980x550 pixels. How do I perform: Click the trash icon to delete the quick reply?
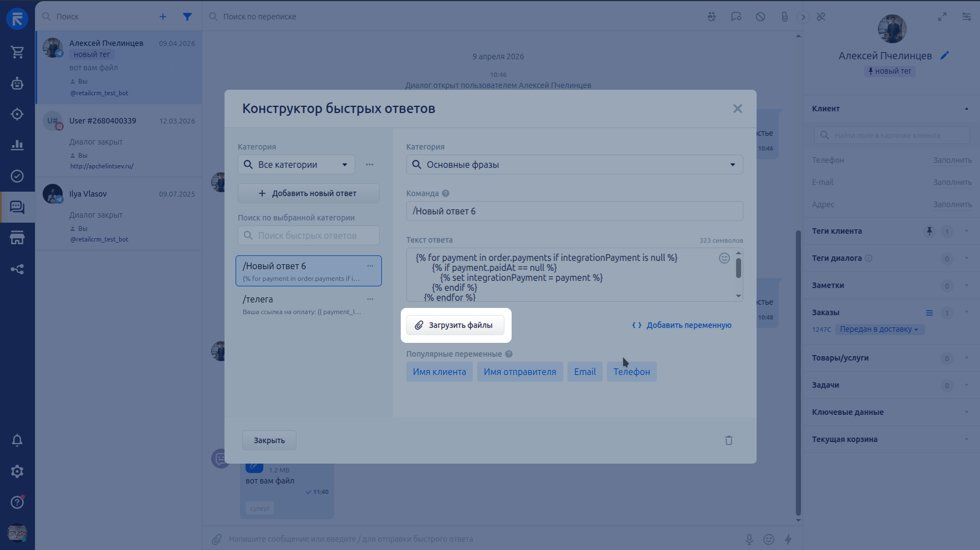click(728, 440)
